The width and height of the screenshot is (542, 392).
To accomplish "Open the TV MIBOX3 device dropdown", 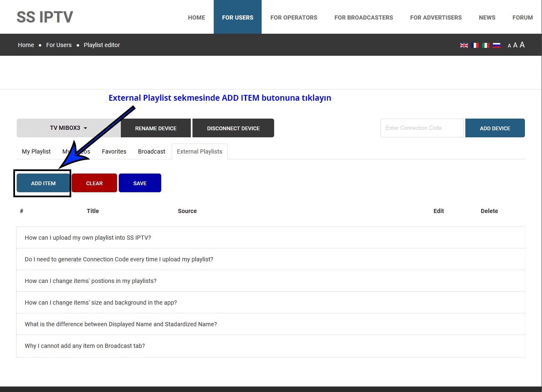I will (69, 128).
